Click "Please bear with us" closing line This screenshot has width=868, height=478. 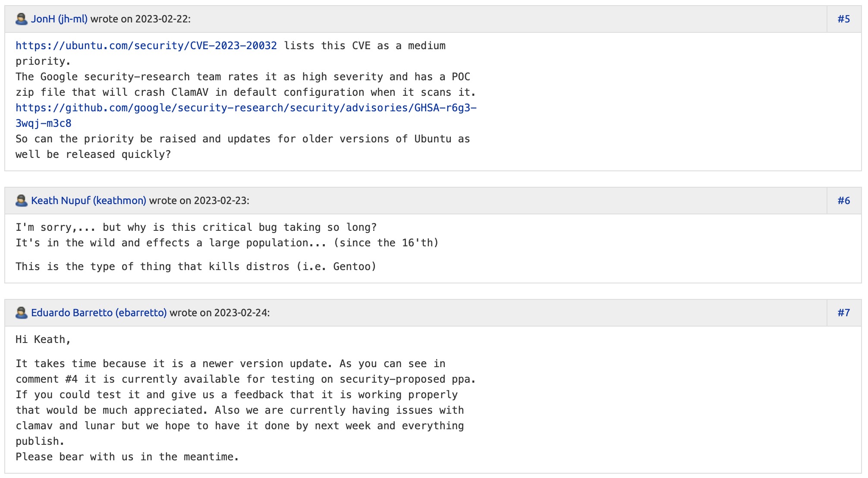pos(127,457)
